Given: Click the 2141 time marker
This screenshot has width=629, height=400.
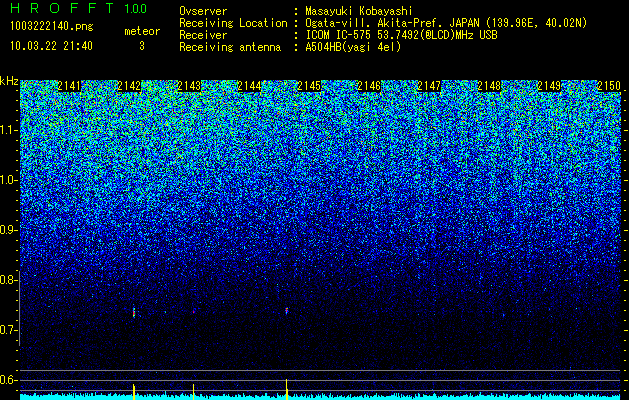Looking at the screenshot, I should (x=69, y=86).
